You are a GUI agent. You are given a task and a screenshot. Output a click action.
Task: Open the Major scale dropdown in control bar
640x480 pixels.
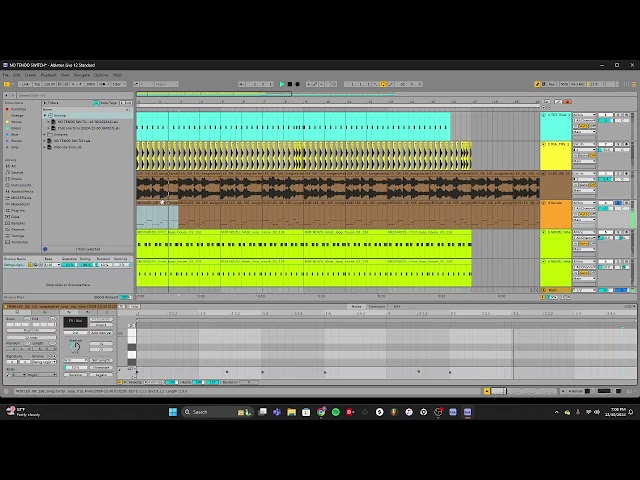(x=166, y=84)
